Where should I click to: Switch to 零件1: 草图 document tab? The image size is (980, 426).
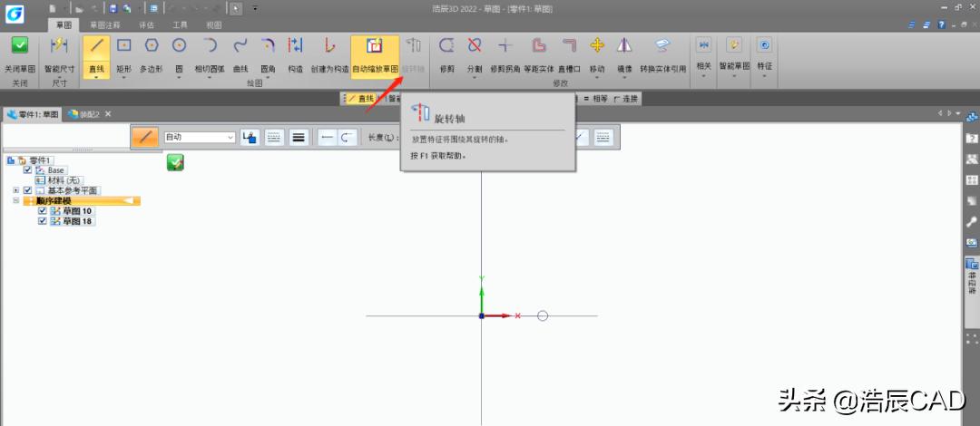tap(32, 114)
